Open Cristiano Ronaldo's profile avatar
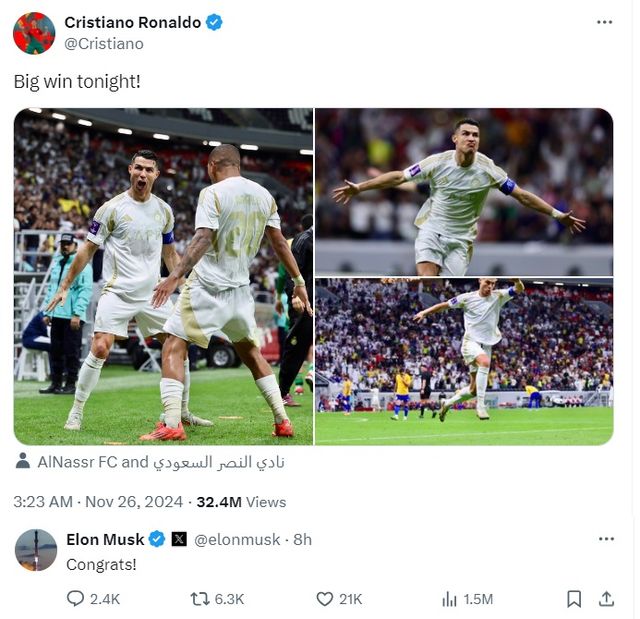This screenshot has width=640, height=619. tap(34, 33)
